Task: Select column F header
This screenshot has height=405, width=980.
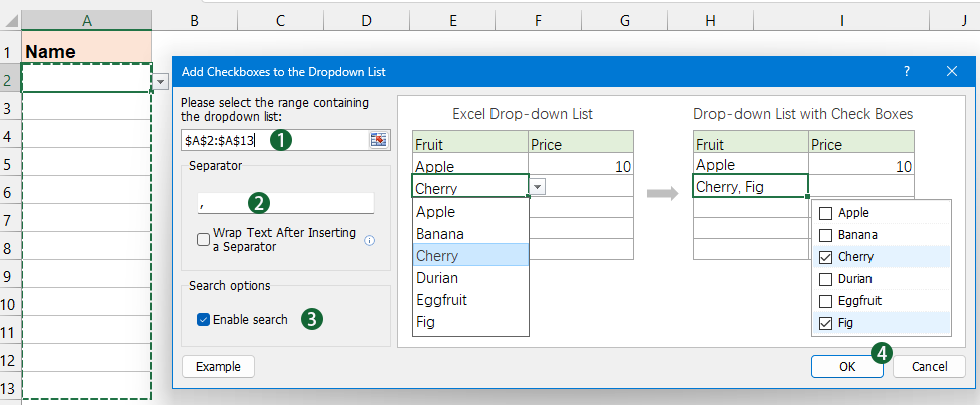Action: [538, 21]
